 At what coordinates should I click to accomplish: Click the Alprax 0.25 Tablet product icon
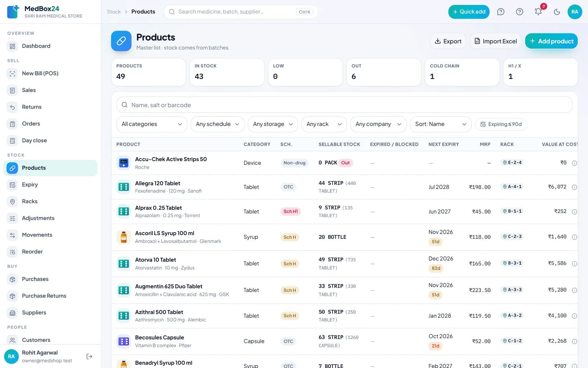[124, 212]
